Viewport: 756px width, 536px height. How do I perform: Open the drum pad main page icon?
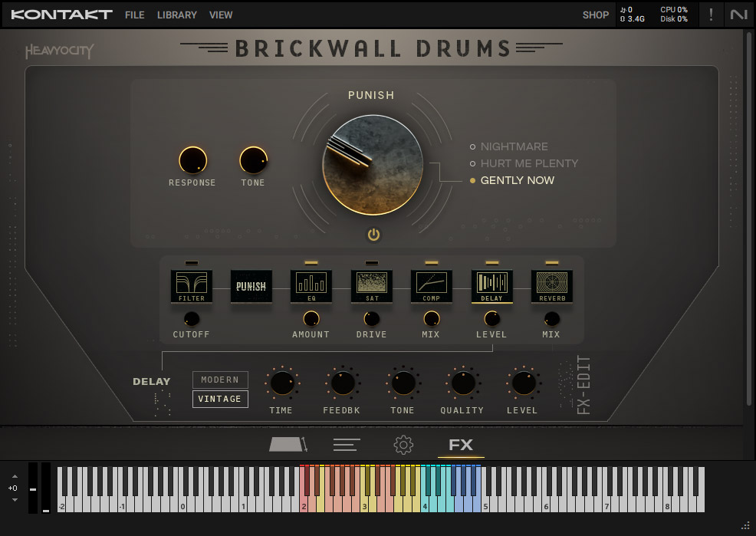[x=288, y=445]
